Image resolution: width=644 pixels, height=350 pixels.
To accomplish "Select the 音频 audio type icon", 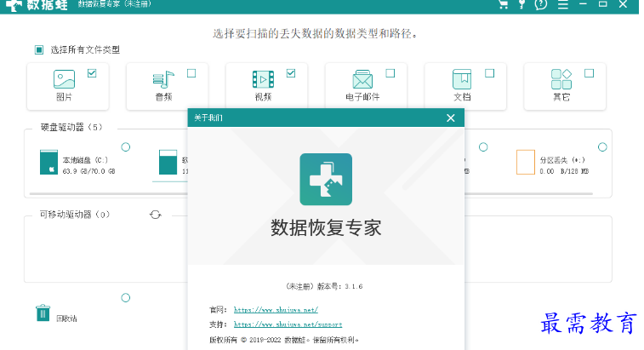I will point(163,79).
